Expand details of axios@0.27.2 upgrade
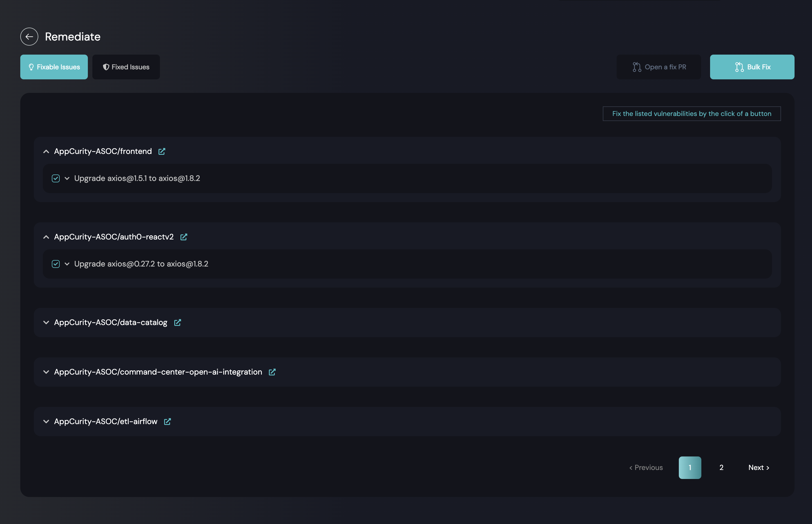Viewport: 812px width, 524px height. point(67,264)
